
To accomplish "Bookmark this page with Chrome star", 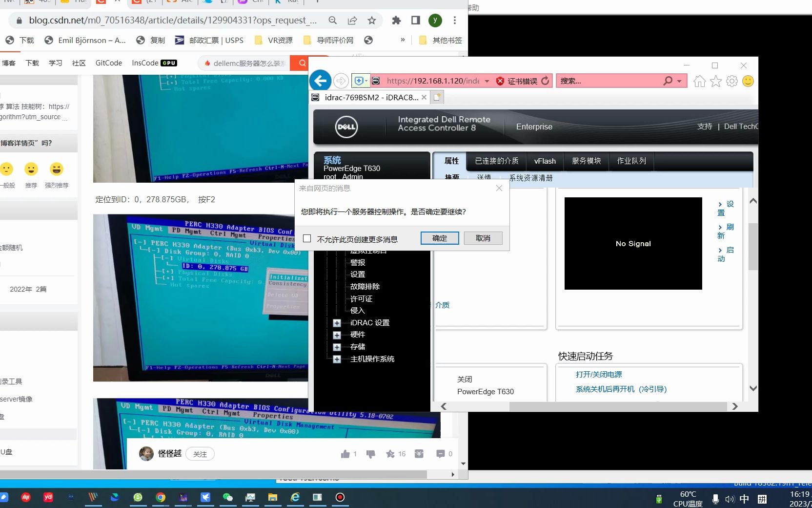I will 372,20.
